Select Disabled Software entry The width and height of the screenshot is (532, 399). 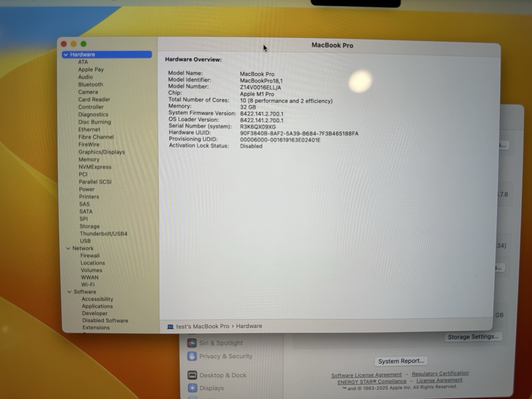coord(105,321)
